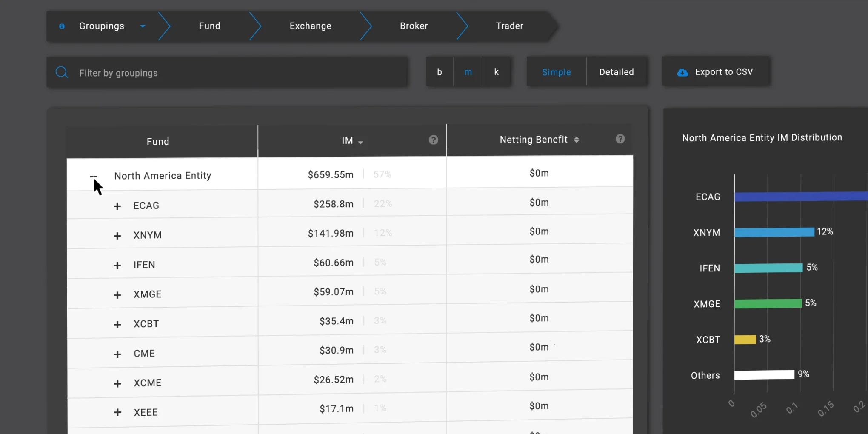The height and width of the screenshot is (434, 868).
Task: Expand the IFEN row
Action: click(117, 266)
